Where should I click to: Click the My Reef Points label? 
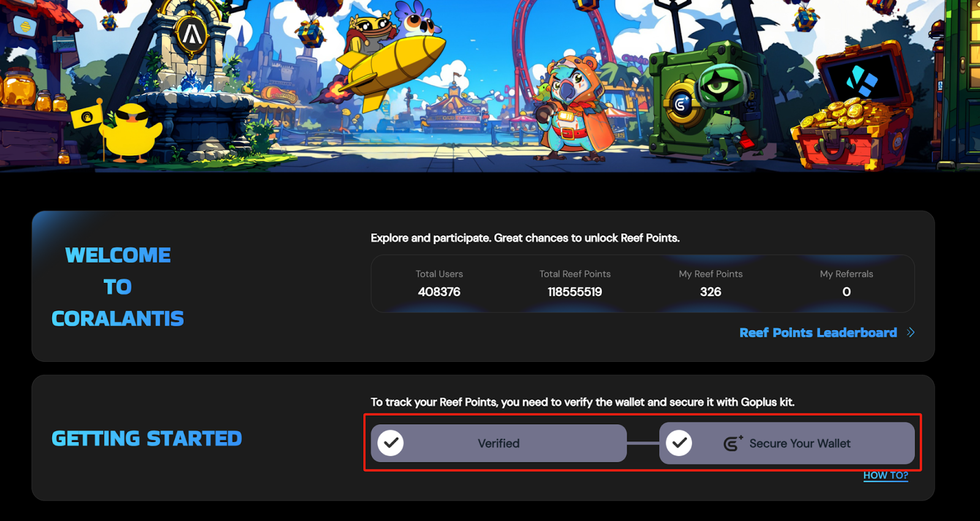[x=710, y=274]
